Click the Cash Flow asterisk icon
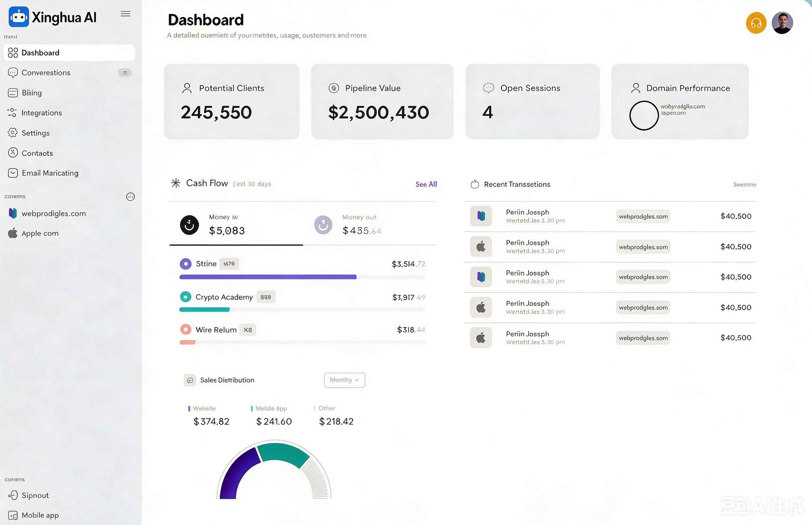Image resolution: width=812 pixels, height=525 pixels. pos(175,183)
